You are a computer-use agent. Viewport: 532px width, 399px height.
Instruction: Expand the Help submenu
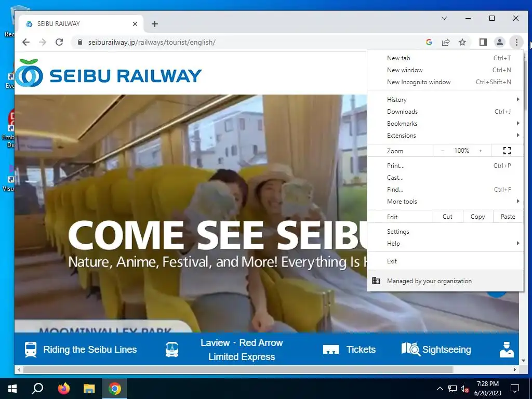pos(445,243)
